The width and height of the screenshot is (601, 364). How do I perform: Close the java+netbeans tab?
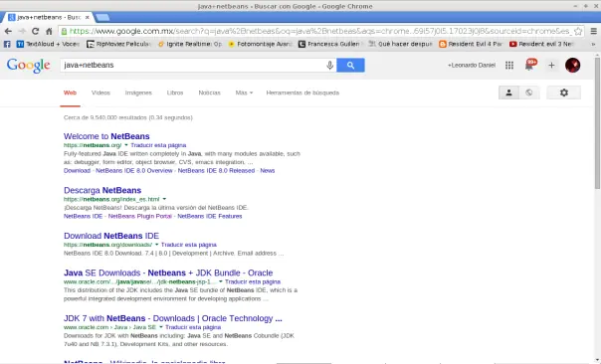click(x=88, y=17)
